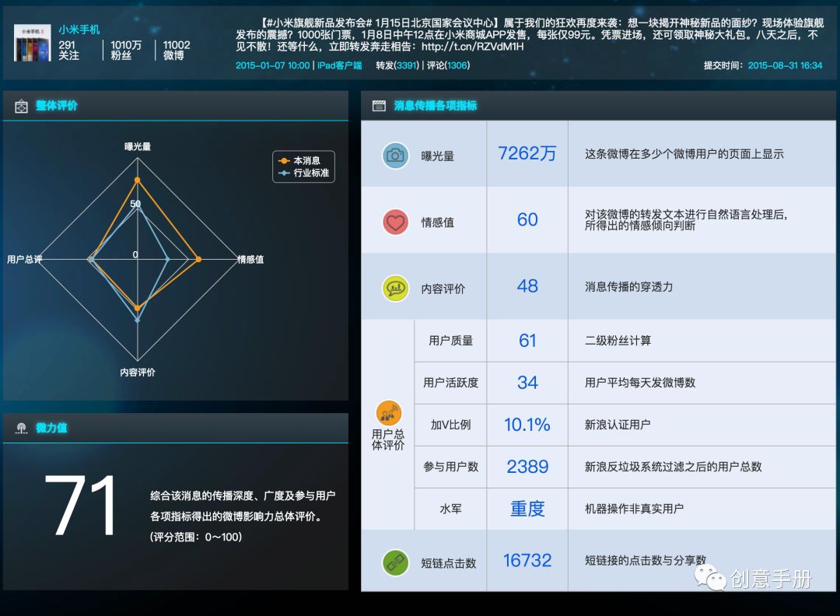Viewport: 840px width, 616px height.
Task: Click the 曝光量 camera icon
Action: click(x=395, y=156)
